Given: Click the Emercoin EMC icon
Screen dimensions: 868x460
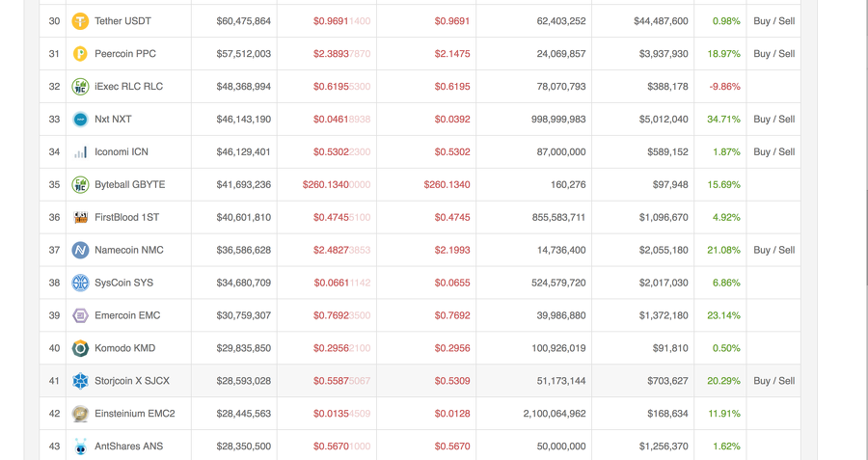Looking at the screenshot, I should click(x=81, y=315).
